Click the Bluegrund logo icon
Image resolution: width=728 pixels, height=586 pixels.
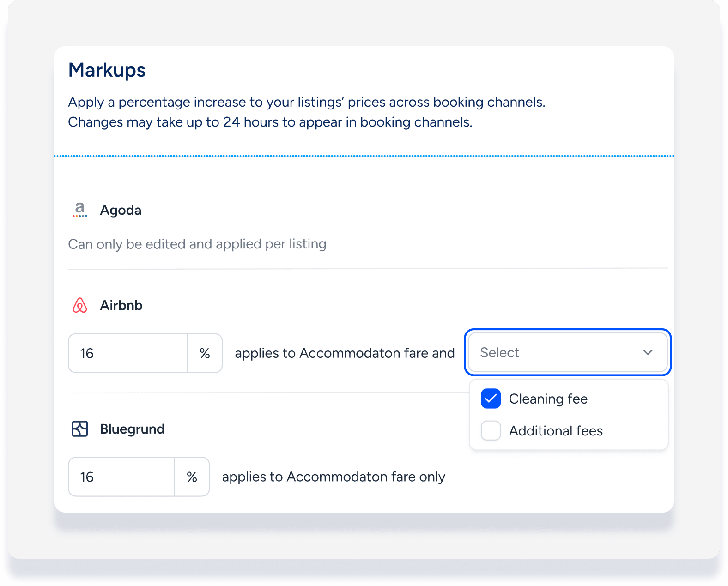[80, 429]
